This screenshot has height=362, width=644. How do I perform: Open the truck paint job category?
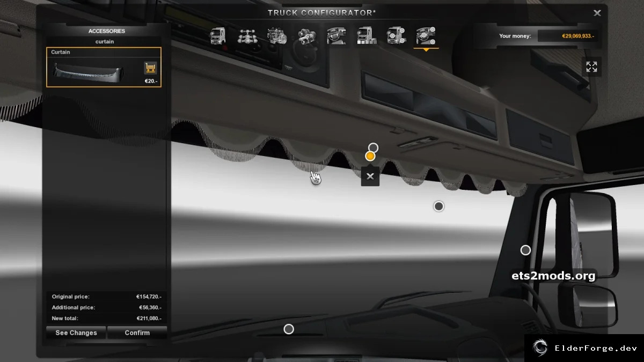367,35
